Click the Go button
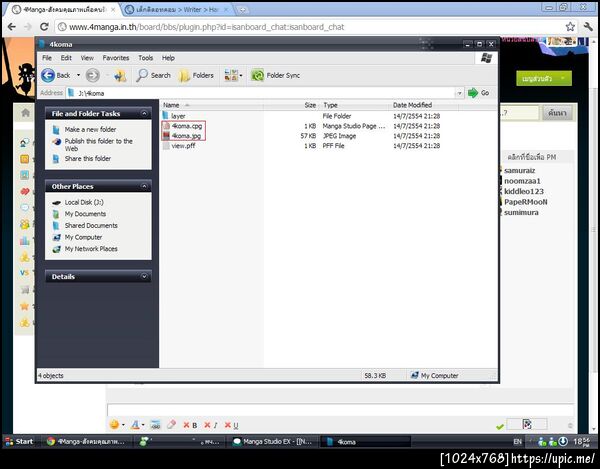 click(x=479, y=93)
